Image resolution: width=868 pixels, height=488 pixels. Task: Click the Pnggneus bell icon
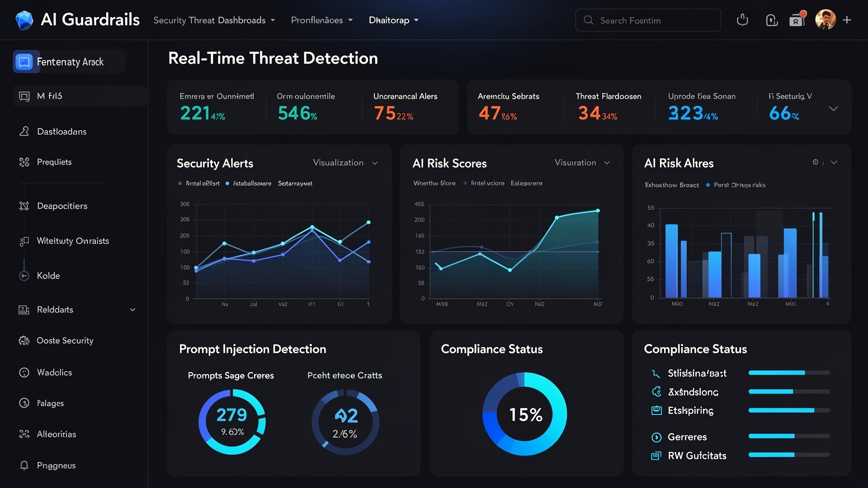tap(24, 465)
